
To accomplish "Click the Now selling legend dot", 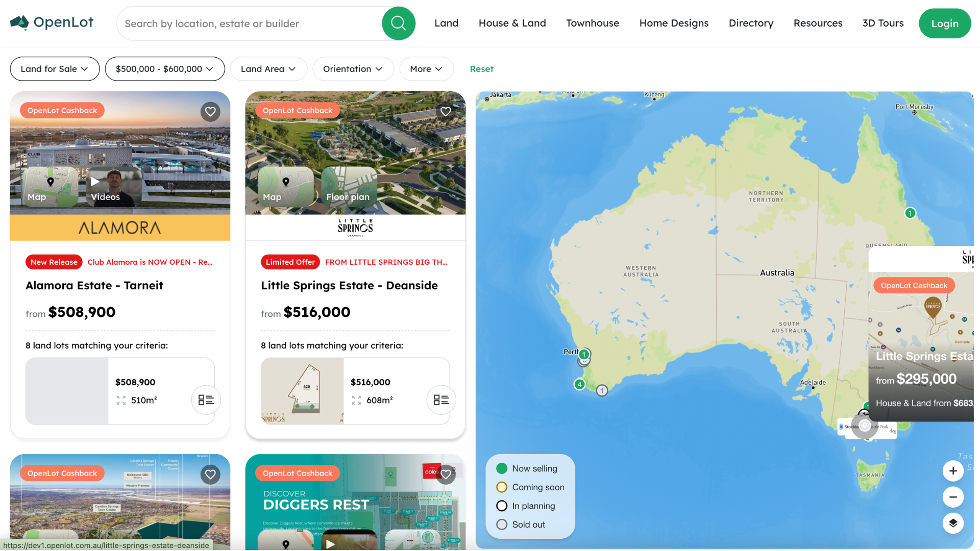I will coord(502,468).
